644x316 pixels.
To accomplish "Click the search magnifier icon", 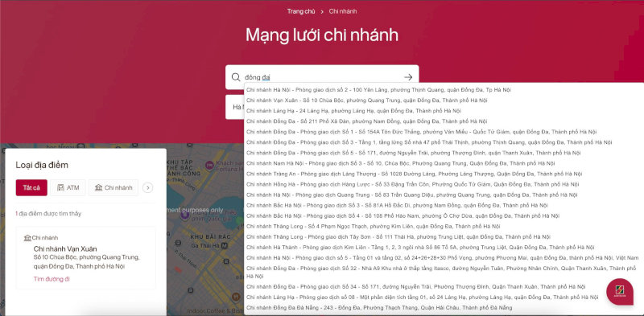I will [236, 77].
